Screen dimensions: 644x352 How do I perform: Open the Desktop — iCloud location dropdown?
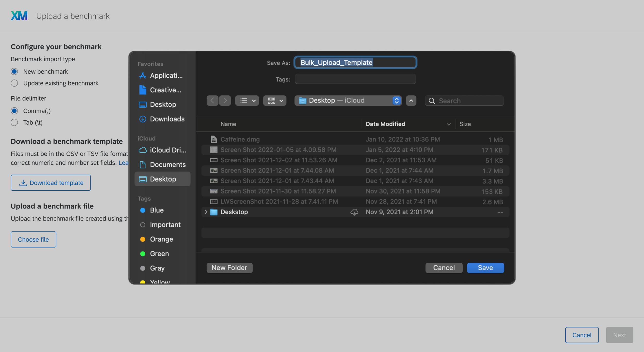pos(348,101)
